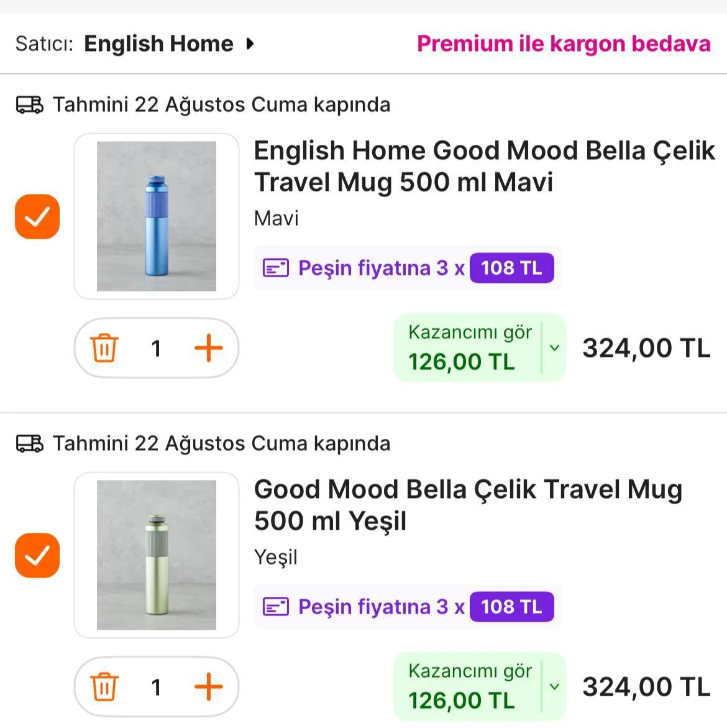This screenshot has width=727, height=728.
Task: Delete the blue Travel Mug from cart
Action: (104, 348)
